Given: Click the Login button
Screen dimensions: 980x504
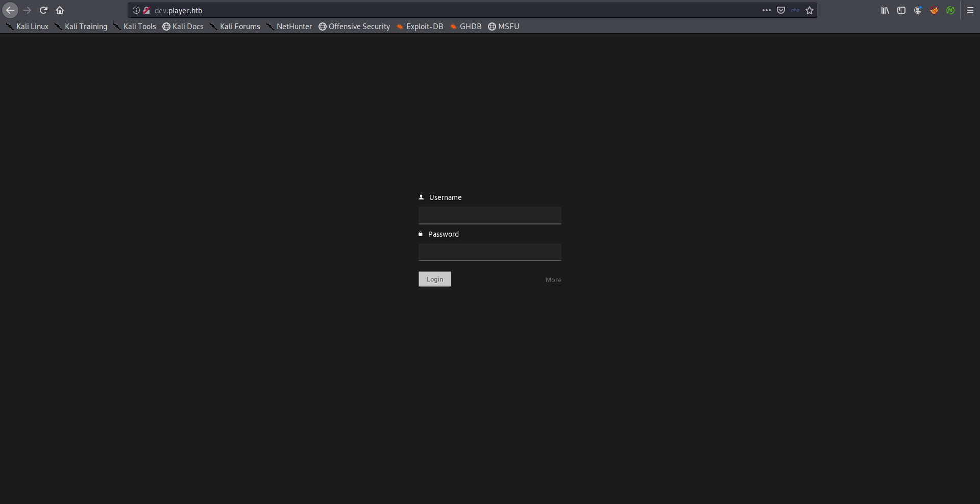Looking at the screenshot, I should (435, 279).
